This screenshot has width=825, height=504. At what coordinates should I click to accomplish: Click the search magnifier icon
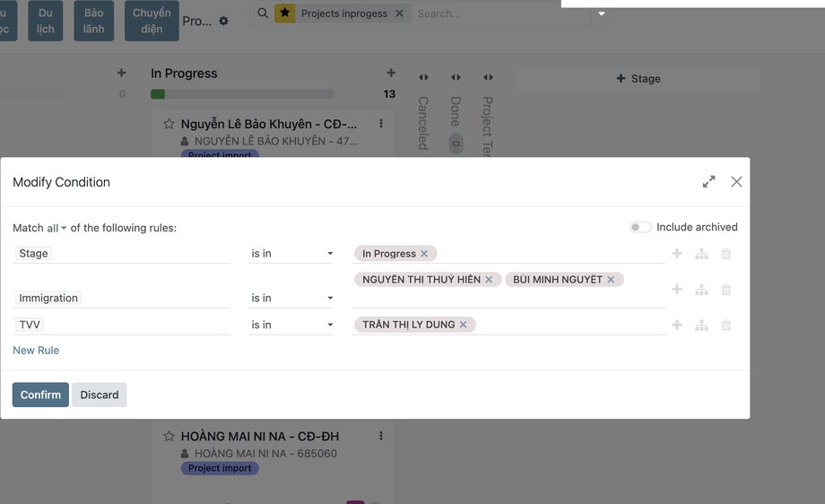click(x=263, y=13)
